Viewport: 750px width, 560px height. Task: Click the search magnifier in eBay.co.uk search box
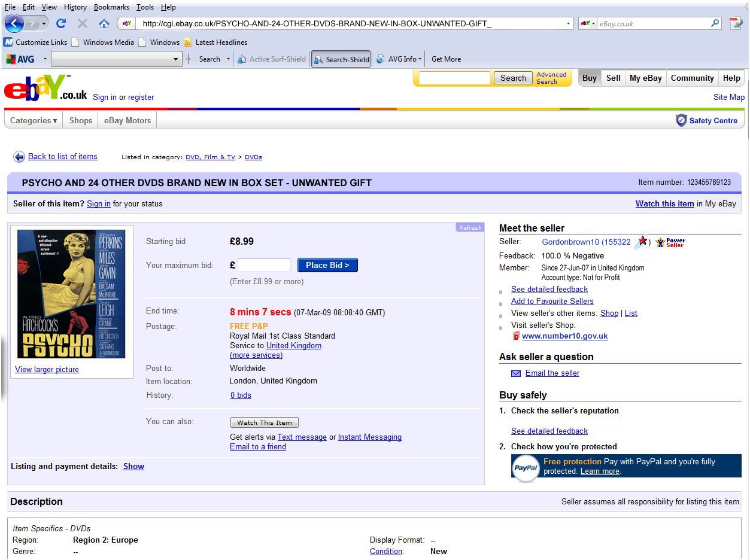(715, 23)
